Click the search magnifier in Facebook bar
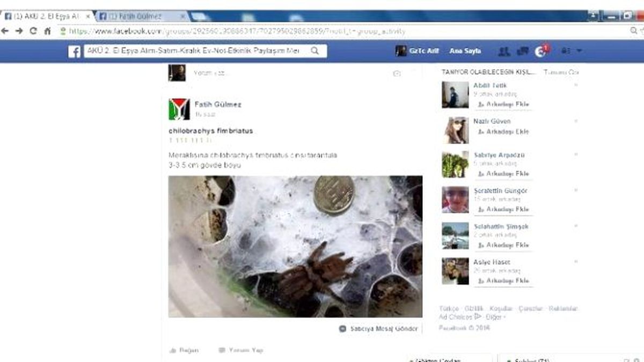Screen dimensions: 644x362 tap(315, 51)
